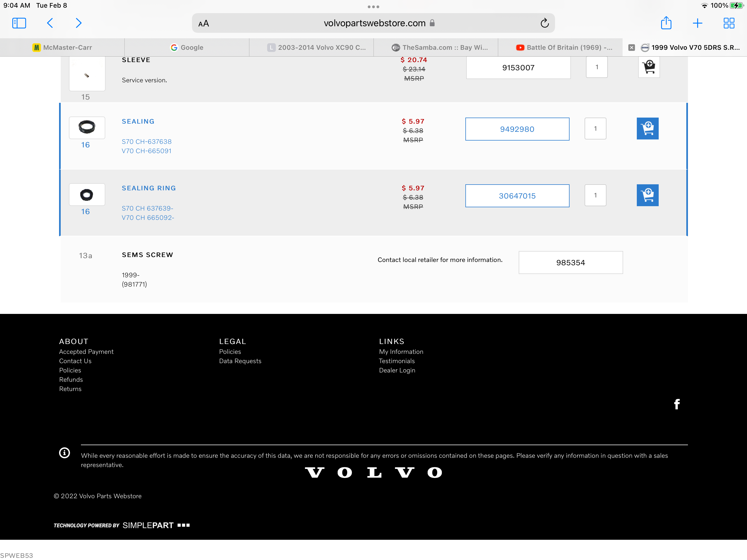
Task: Open Safari sidebar panel
Action: pos(19,23)
